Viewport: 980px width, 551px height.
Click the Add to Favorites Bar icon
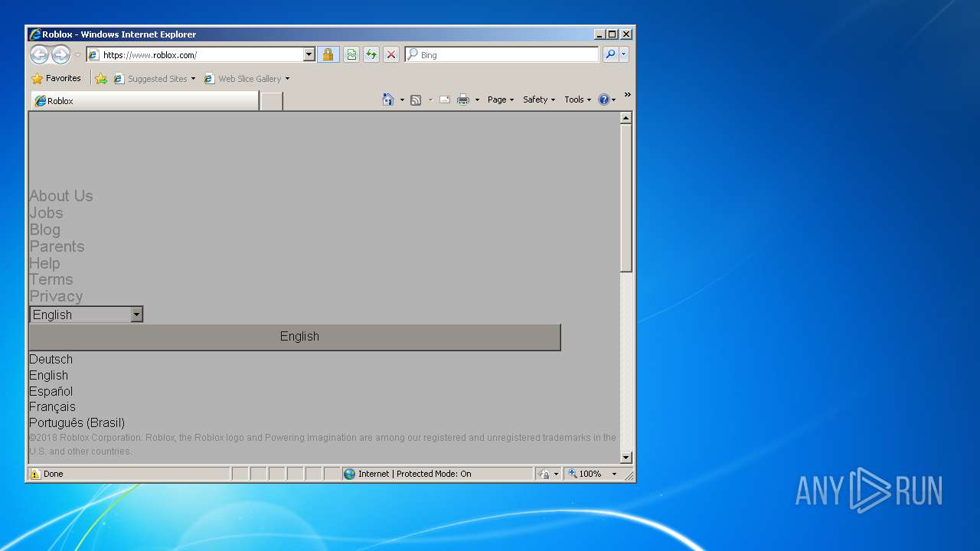click(101, 78)
